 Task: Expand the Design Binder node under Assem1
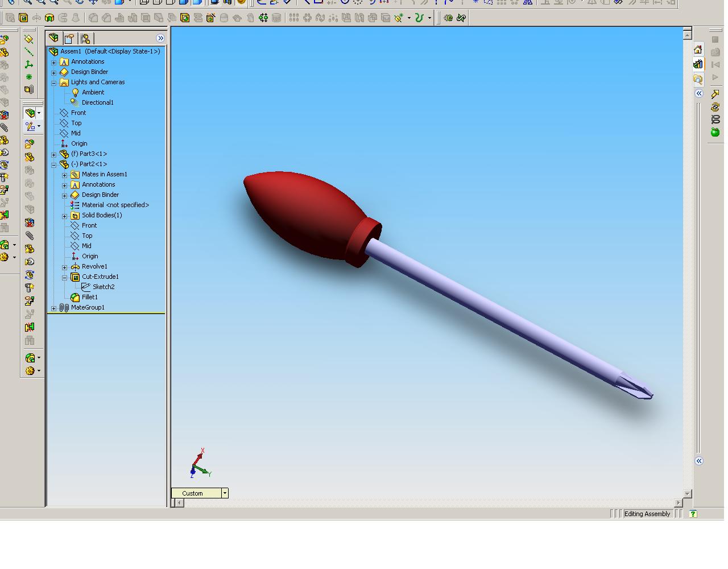[x=54, y=72]
